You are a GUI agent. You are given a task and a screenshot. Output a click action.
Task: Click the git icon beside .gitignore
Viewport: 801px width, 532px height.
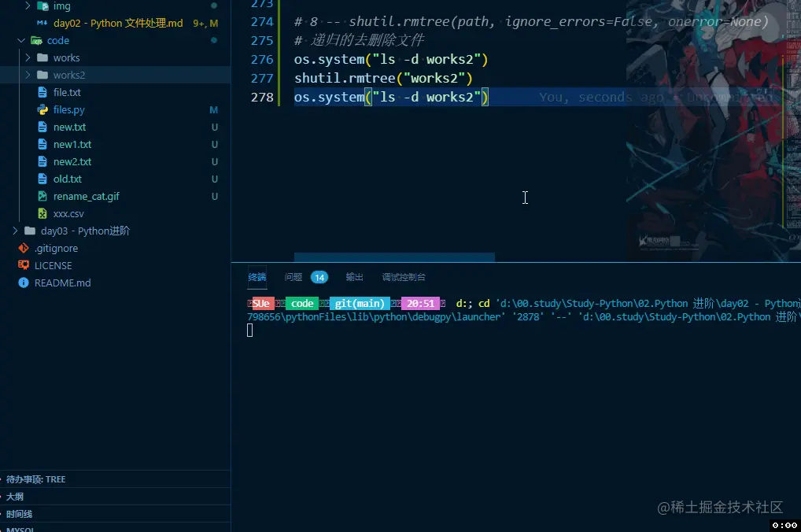point(23,248)
